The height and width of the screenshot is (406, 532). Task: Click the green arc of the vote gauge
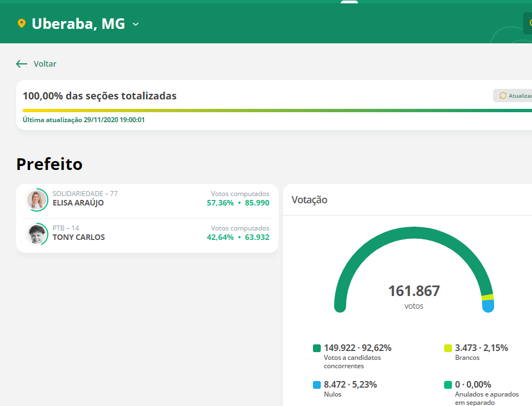click(414, 233)
